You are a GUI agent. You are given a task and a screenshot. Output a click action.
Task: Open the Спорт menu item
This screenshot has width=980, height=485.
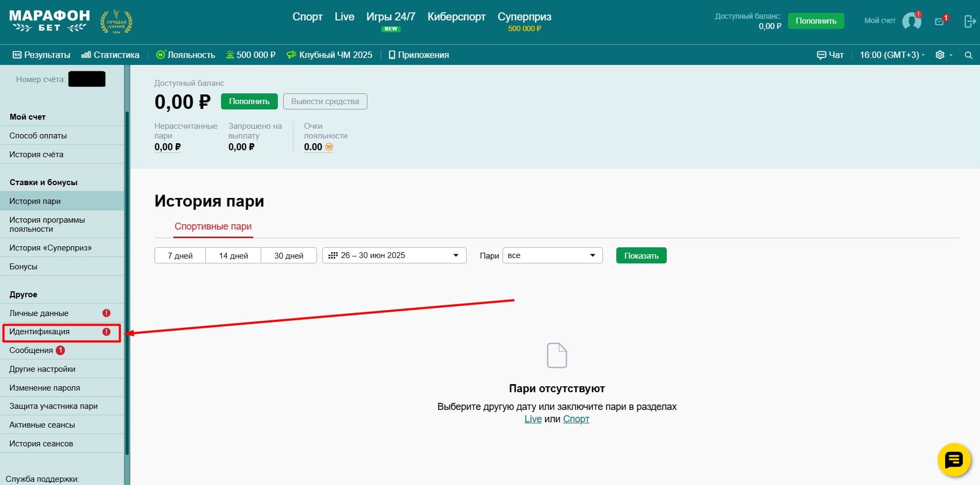coord(307,17)
